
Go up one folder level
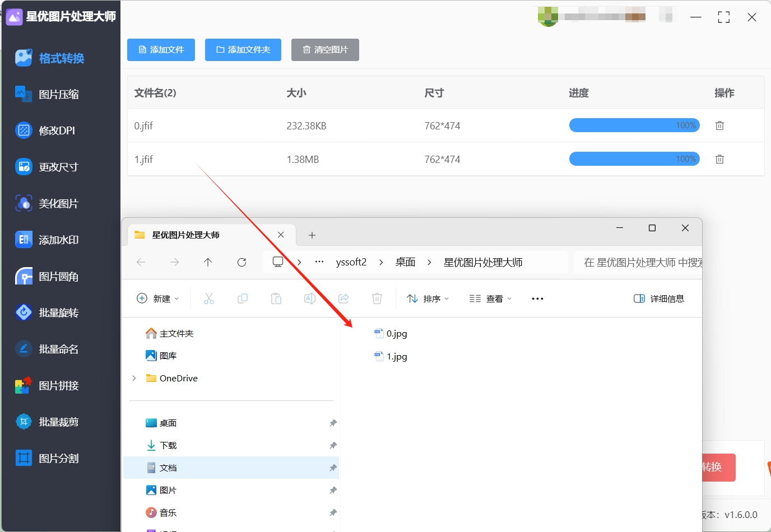208,262
